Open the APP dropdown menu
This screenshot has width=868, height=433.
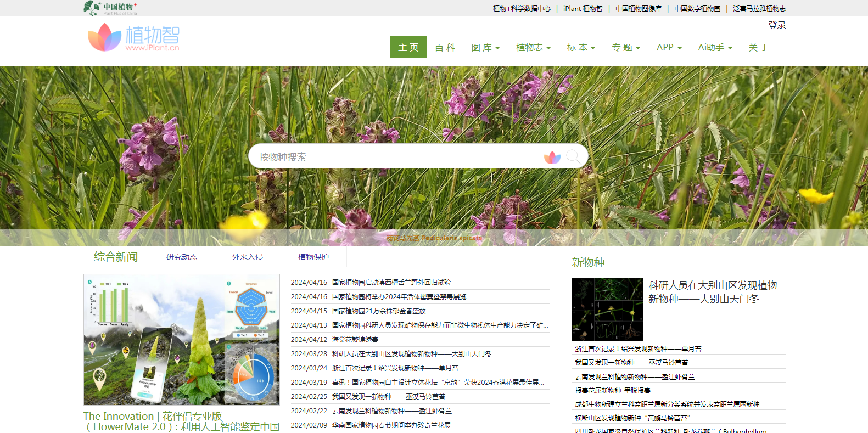[669, 48]
